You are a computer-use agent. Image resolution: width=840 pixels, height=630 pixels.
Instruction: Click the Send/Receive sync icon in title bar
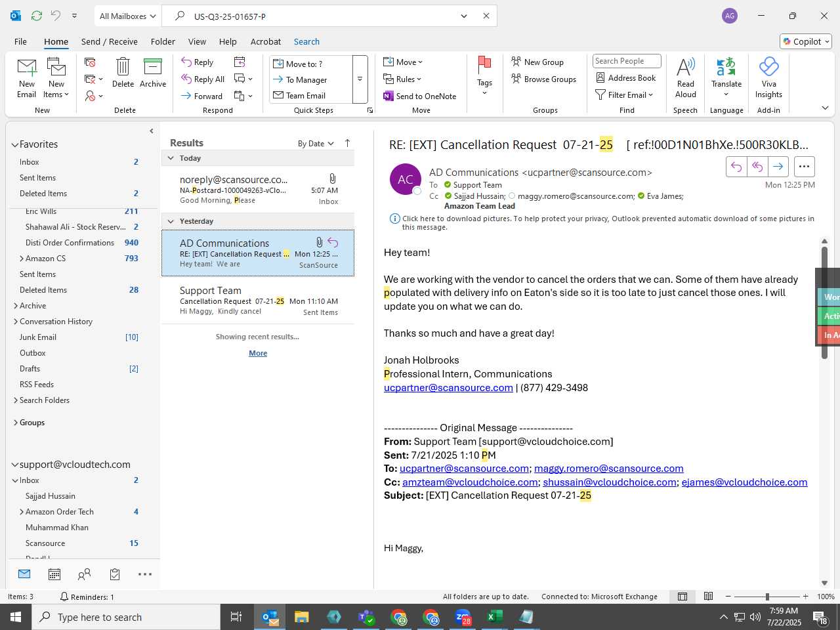(x=37, y=16)
